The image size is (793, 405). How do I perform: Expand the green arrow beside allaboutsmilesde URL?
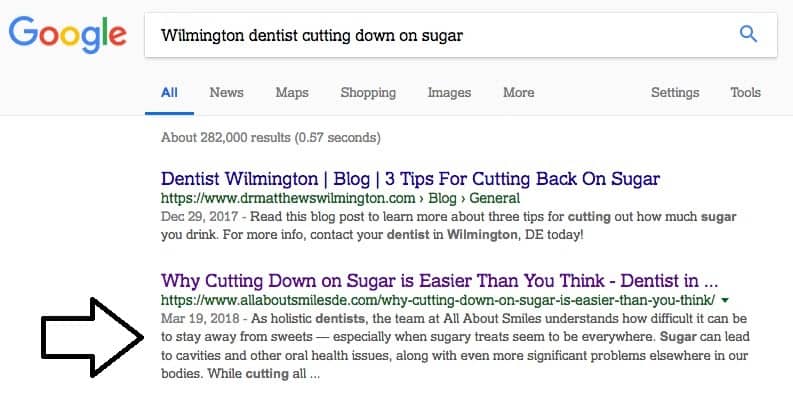click(725, 300)
